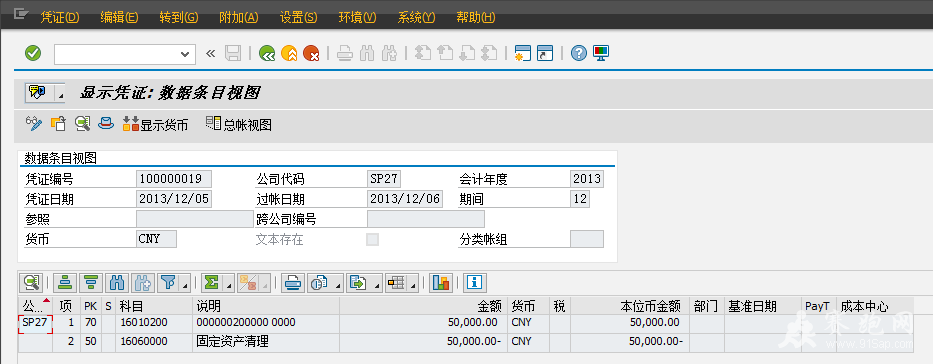Viewport: 933px width, 364px height.
Task: Click the green Back icon
Action: (x=267, y=54)
